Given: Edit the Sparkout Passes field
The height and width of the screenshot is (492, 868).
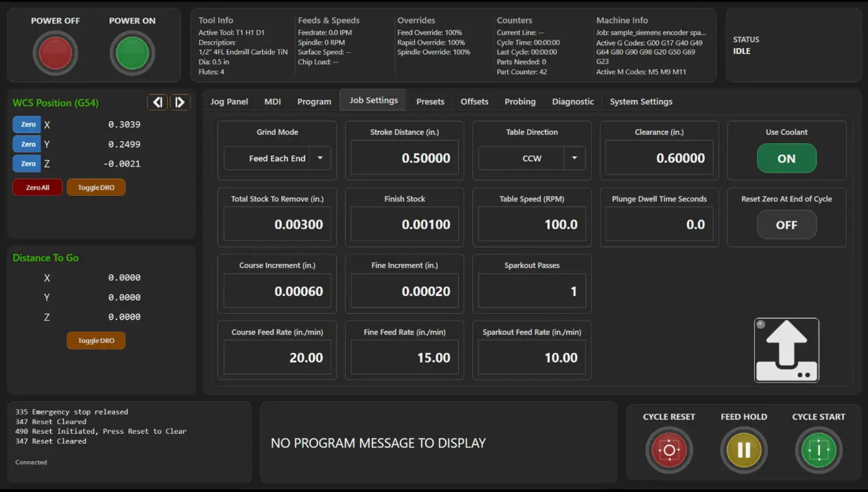Looking at the screenshot, I should (532, 291).
